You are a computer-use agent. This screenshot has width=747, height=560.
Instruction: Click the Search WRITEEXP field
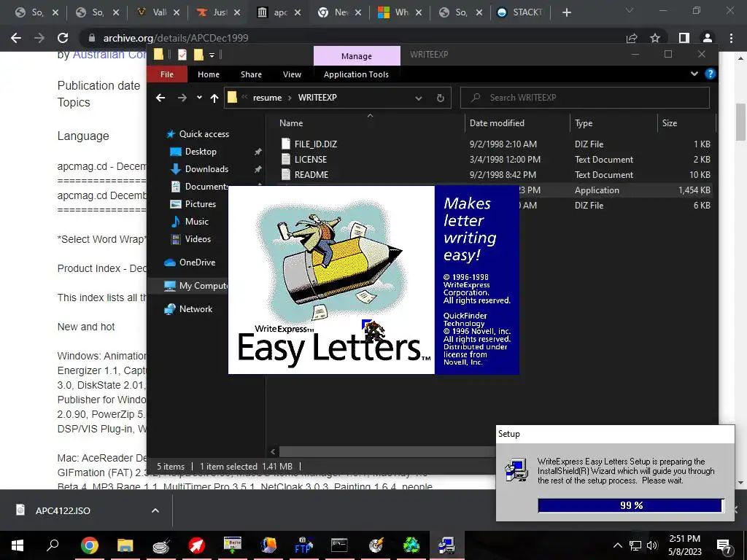pyautogui.click(x=585, y=98)
